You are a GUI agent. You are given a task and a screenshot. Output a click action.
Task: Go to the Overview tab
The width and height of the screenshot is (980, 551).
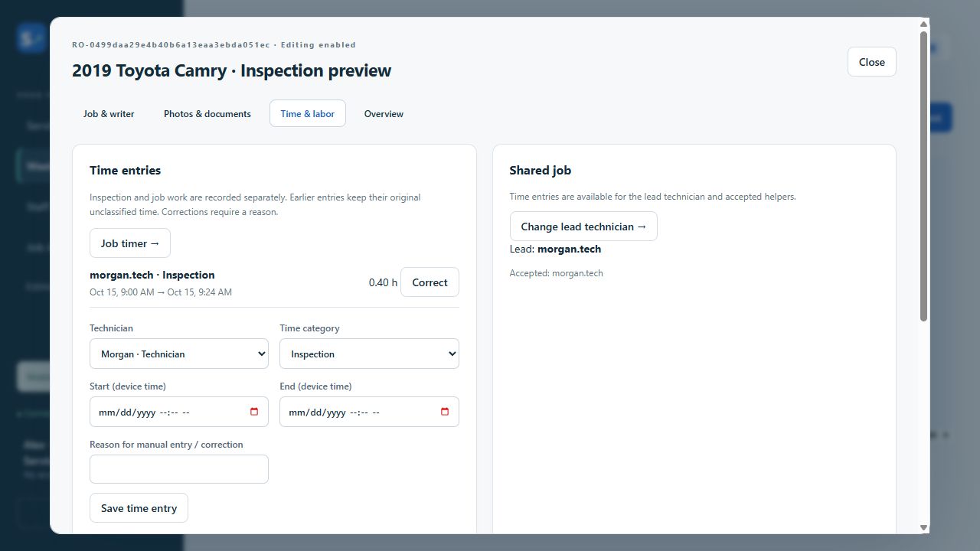[x=384, y=113]
